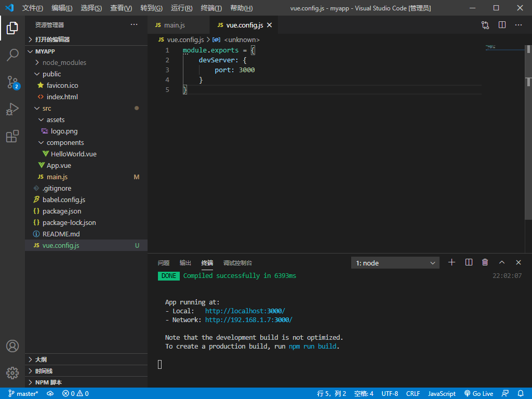Split the editor to the right

point(502,25)
